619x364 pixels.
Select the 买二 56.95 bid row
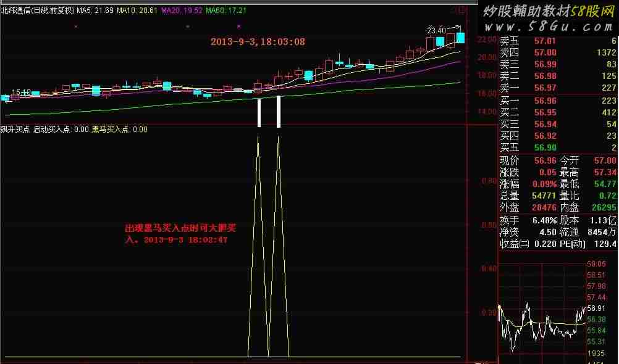(558, 113)
